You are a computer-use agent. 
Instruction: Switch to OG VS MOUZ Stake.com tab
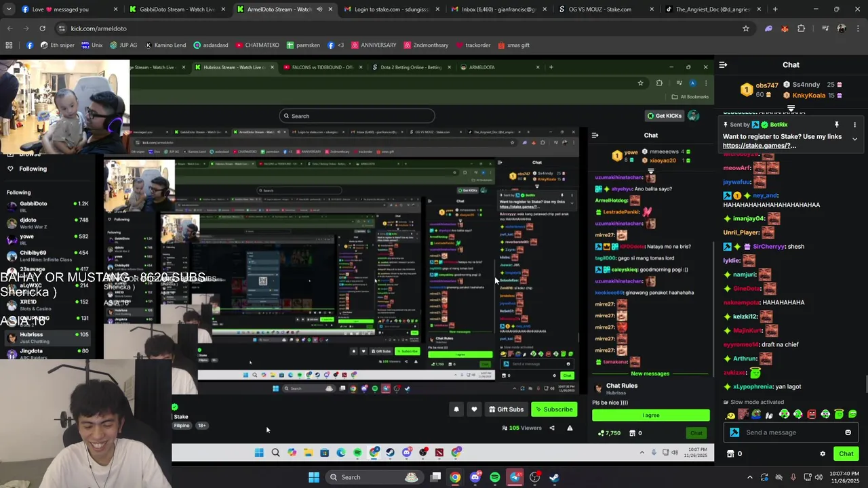click(x=604, y=9)
